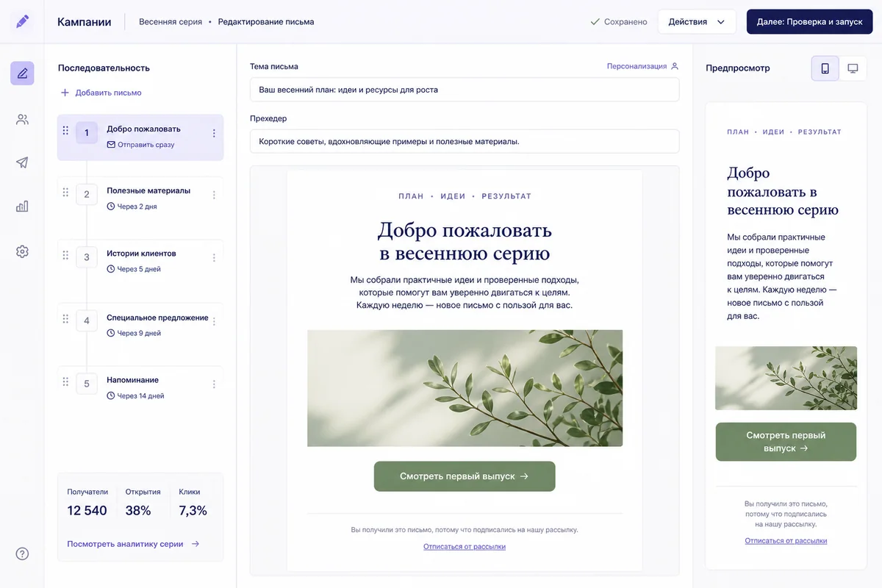
Task: Open the audience contacts sidebar icon
Action: [22, 119]
